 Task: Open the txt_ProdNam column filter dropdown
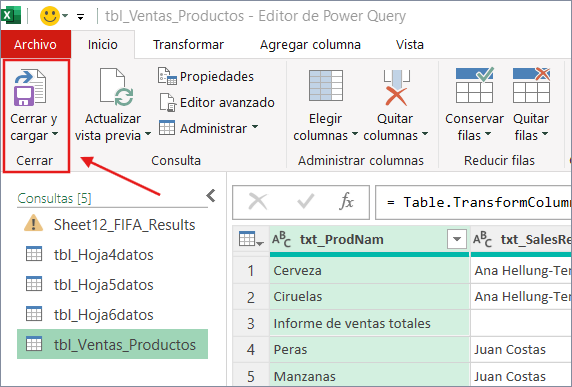457,239
